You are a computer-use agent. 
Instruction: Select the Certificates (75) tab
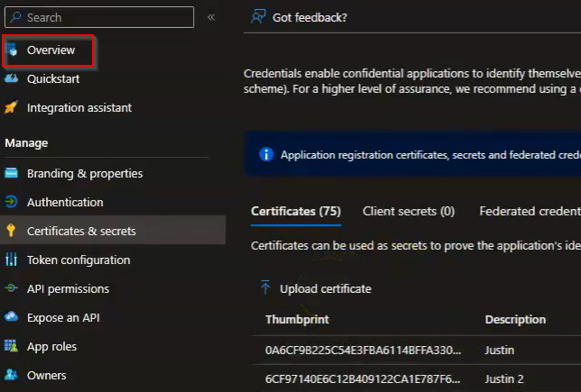[295, 212]
